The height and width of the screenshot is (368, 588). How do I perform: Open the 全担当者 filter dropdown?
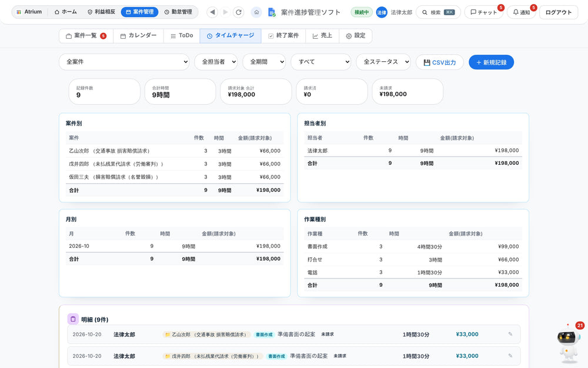pos(216,62)
